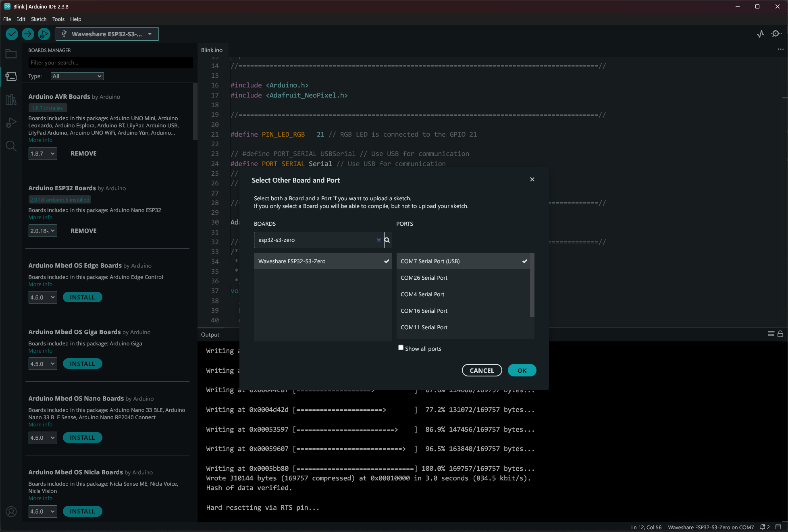This screenshot has height=532, width=788.
Task: Enable the Show all ports checkbox
Action: coord(401,348)
